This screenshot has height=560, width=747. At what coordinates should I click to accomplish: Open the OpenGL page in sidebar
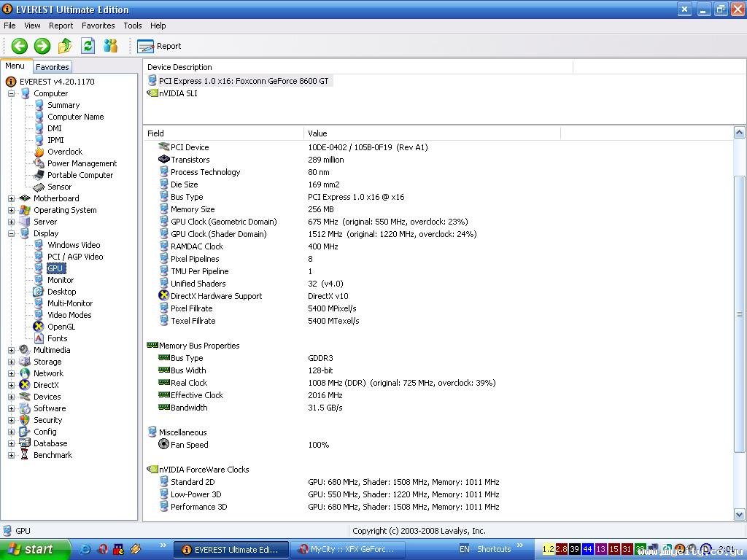[61, 327]
